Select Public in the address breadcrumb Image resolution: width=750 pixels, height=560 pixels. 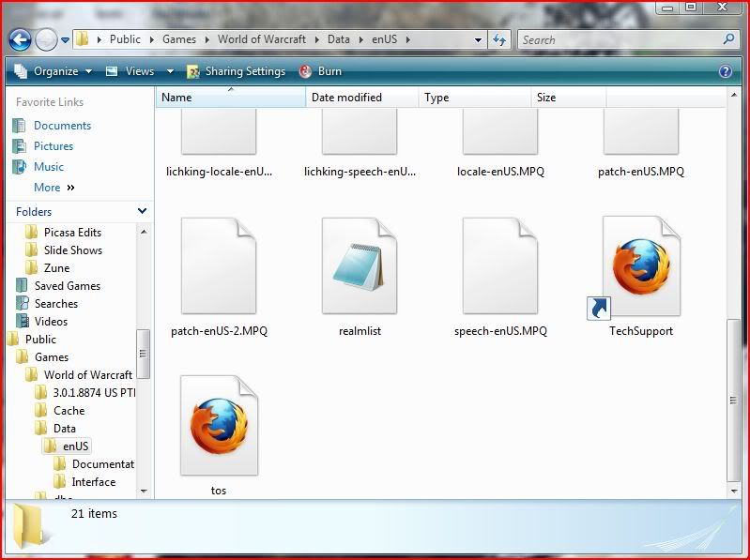point(125,39)
